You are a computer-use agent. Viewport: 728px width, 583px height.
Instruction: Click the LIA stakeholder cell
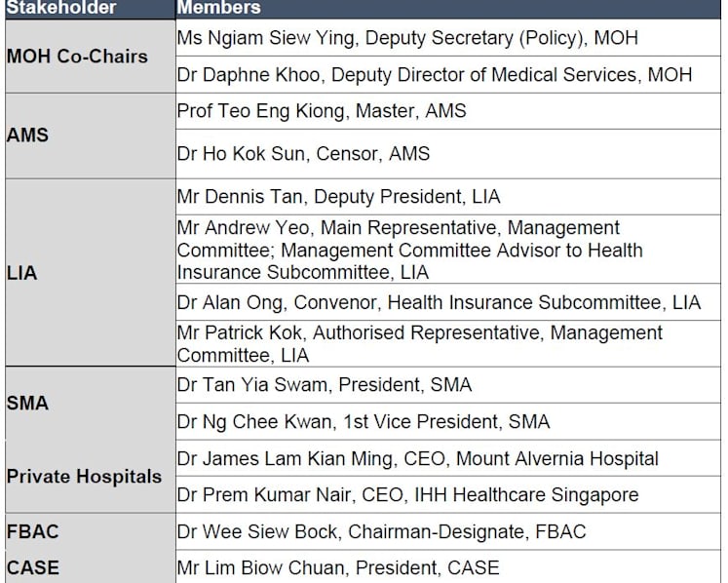click(x=90, y=273)
